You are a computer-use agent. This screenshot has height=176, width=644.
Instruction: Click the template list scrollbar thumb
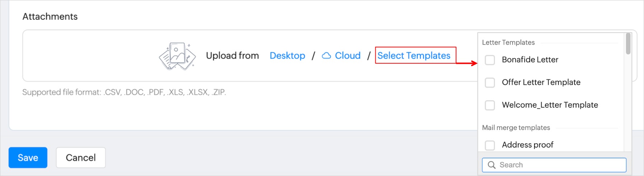click(628, 44)
